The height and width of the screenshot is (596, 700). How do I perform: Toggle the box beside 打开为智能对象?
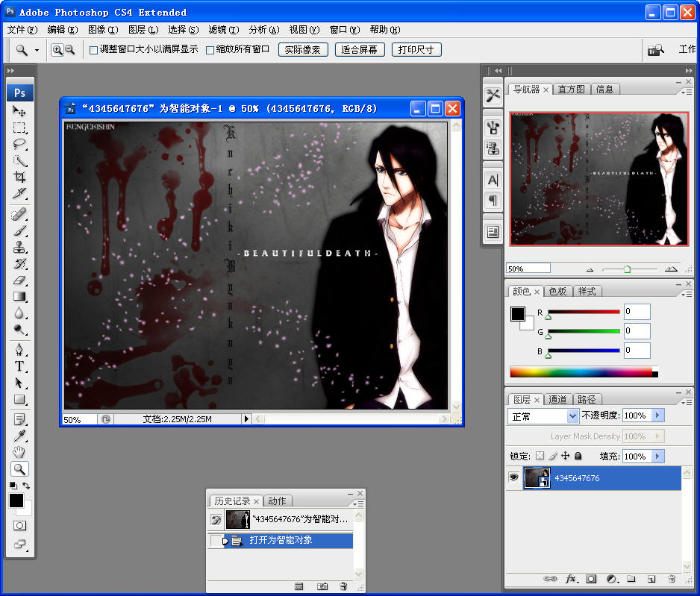tap(216, 541)
